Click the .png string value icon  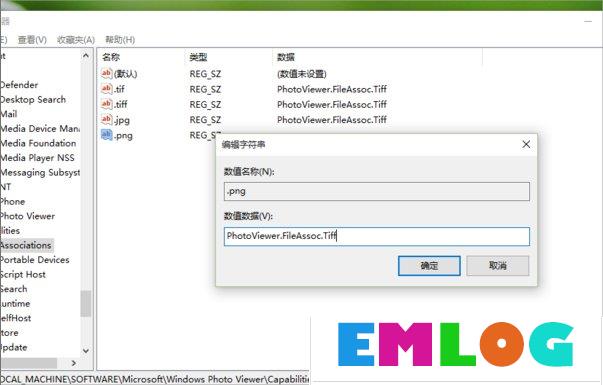[107, 135]
